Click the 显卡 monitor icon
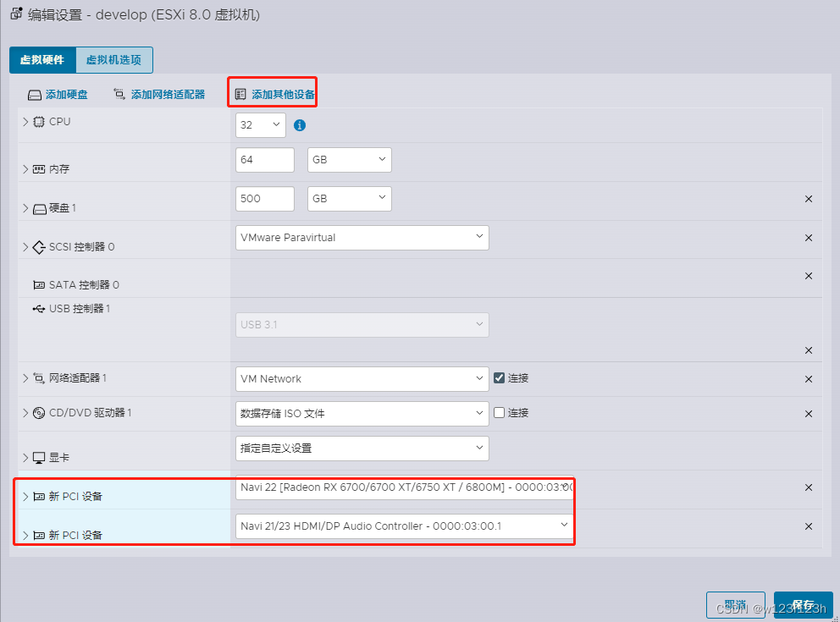 (39, 458)
